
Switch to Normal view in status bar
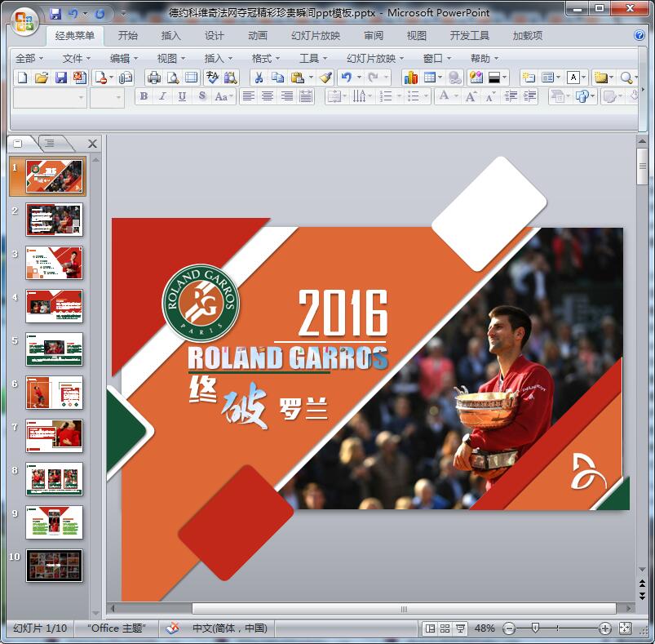coord(430,628)
